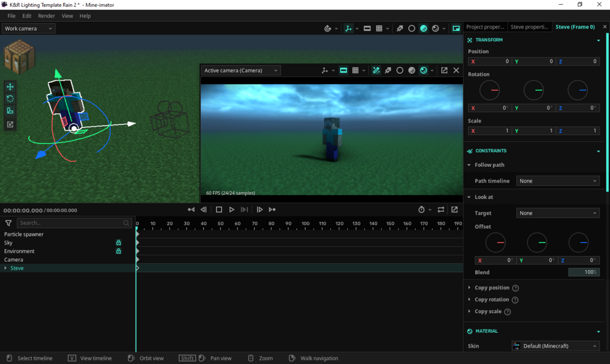Image resolution: width=610 pixels, height=364 pixels.
Task: Open the snap settings magnet icon
Action: click(x=328, y=29)
